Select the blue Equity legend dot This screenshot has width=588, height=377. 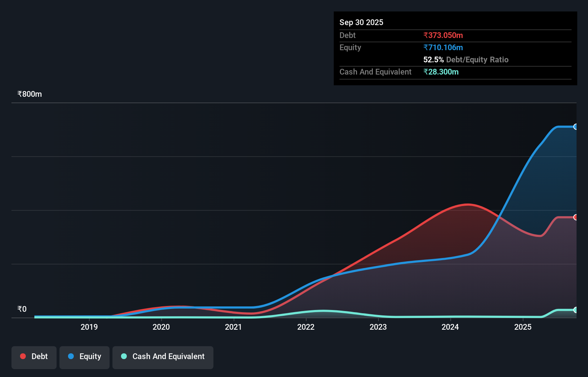click(x=71, y=356)
